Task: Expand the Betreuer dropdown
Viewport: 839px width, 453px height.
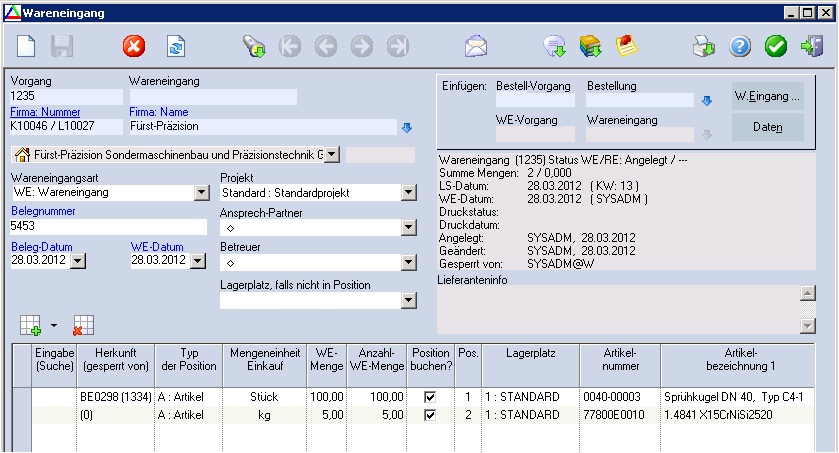Action: pyautogui.click(x=407, y=262)
